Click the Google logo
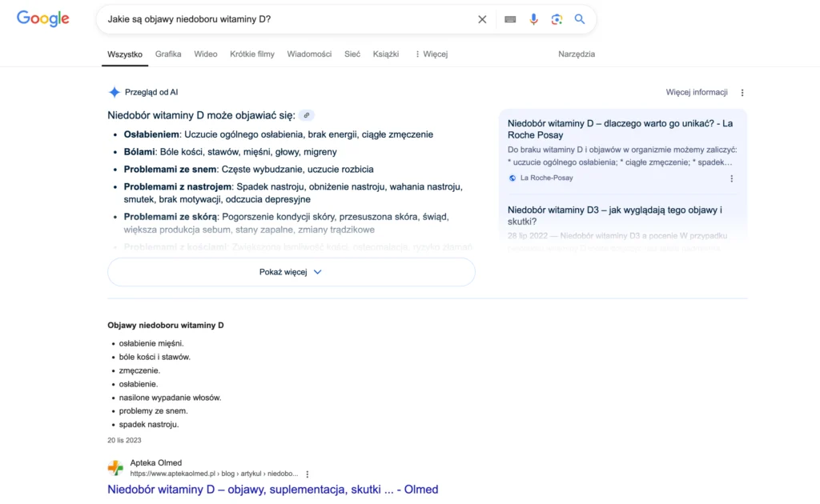The image size is (820, 504). (43, 19)
